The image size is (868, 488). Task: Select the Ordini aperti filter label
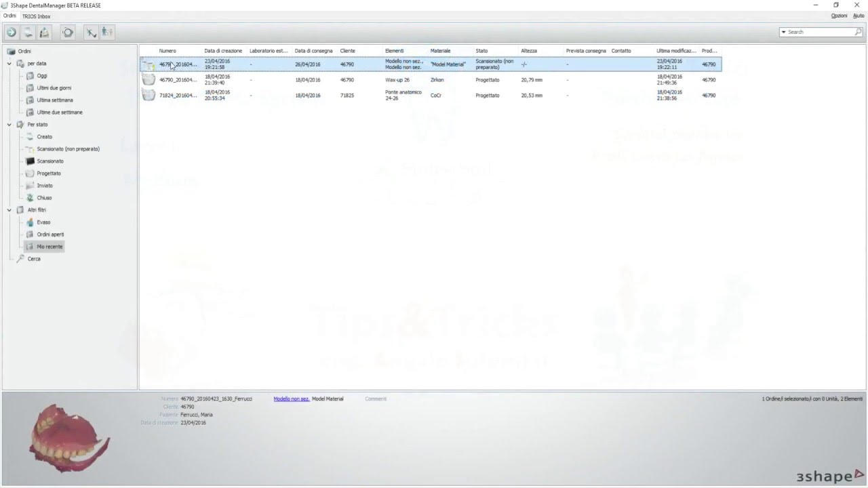click(x=50, y=235)
